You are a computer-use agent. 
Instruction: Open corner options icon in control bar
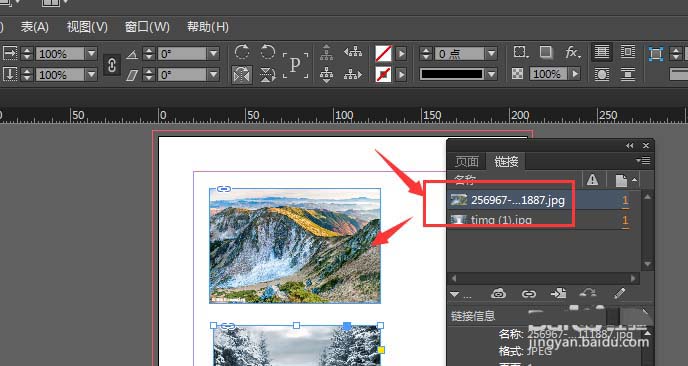[521, 53]
